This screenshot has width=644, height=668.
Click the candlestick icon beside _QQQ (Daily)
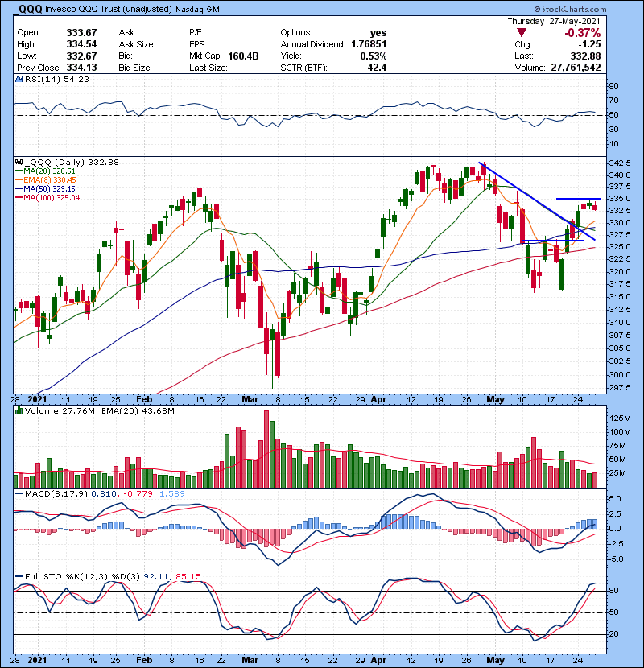click(x=19, y=162)
